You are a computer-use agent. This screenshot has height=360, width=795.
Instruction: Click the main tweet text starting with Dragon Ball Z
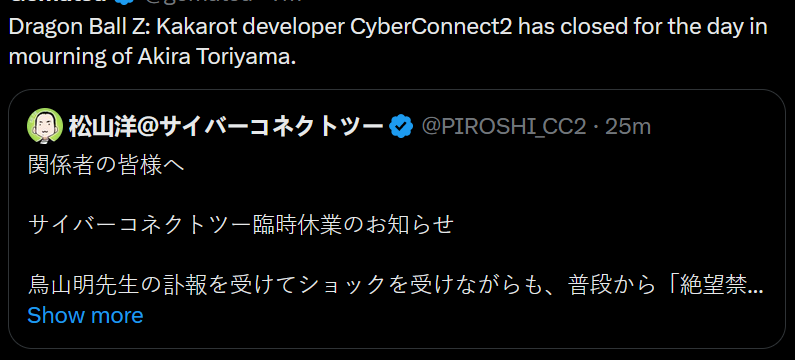click(x=388, y=42)
